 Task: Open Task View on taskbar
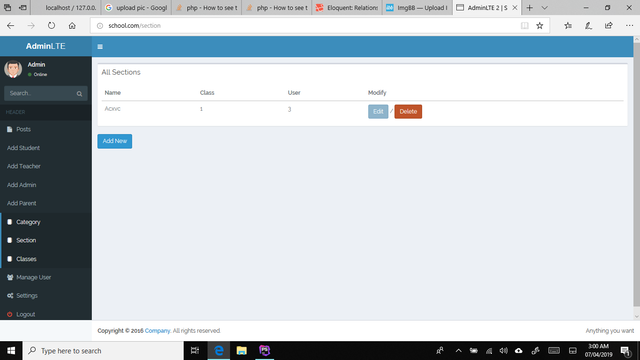click(195, 351)
